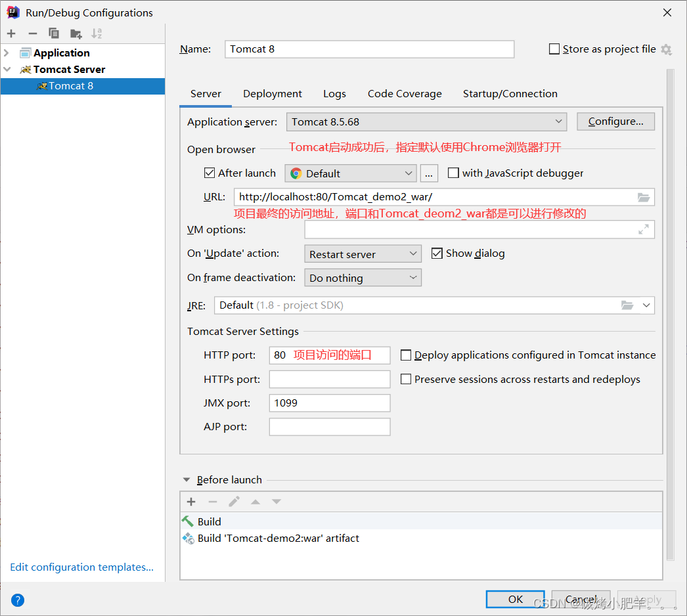Open the JRE dropdown arrow
The height and width of the screenshot is (616, 687).
point(646,305)
